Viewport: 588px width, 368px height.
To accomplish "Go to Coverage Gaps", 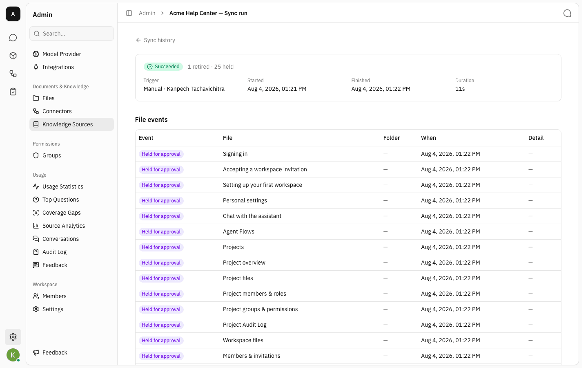I will pos(71,213).
